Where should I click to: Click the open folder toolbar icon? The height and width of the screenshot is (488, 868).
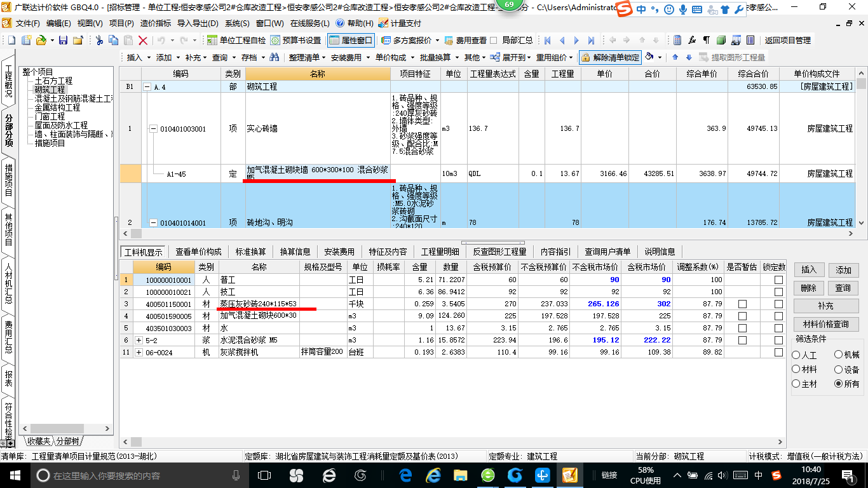pyautogui.click(x=41, y=40)
